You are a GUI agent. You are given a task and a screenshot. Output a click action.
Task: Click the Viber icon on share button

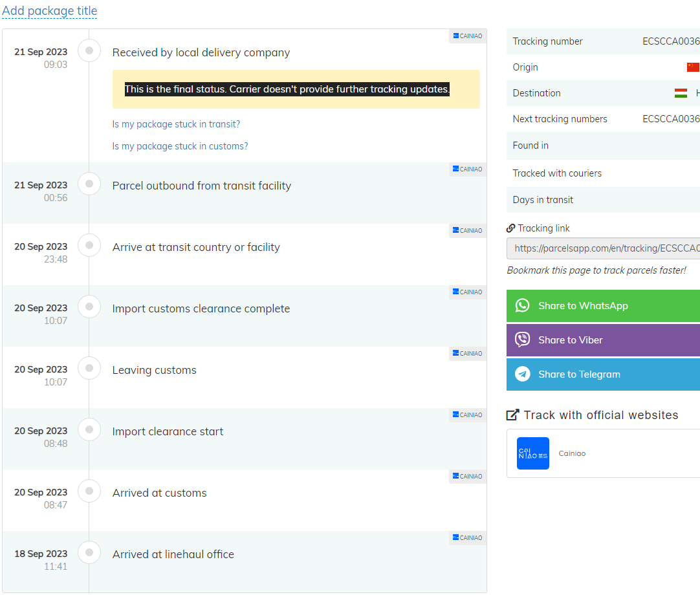pos(523,340)
